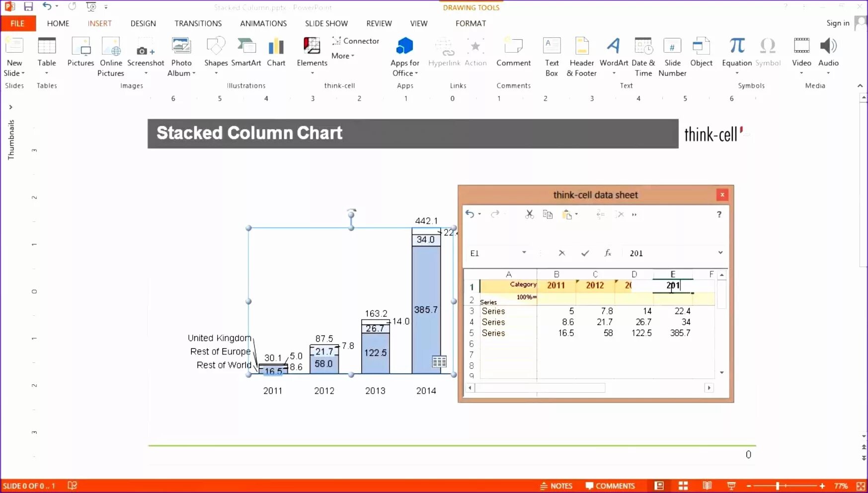The width and height of the screenshot is (868, 493).
Task: Expand the Thumbnails pane
Action: pos(10,107)
